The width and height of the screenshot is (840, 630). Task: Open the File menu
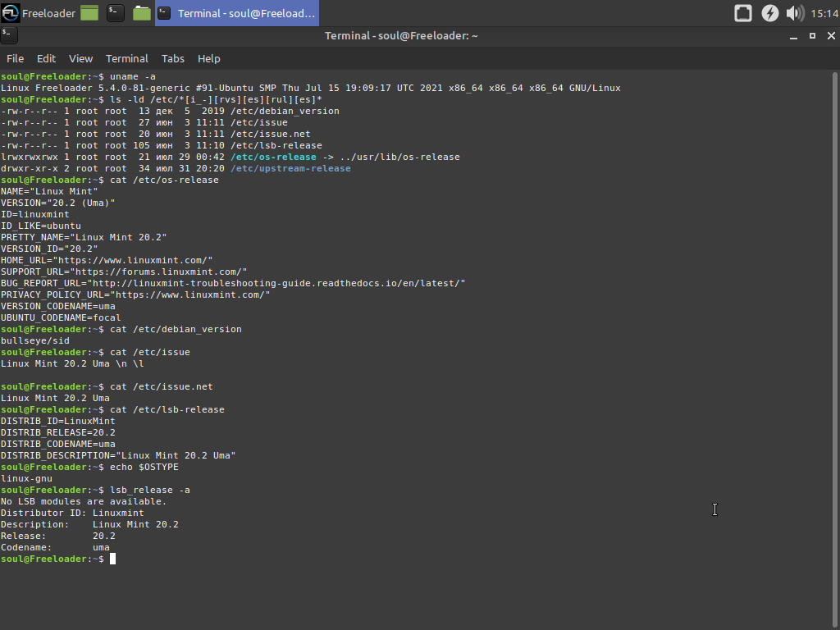[15, 58]
